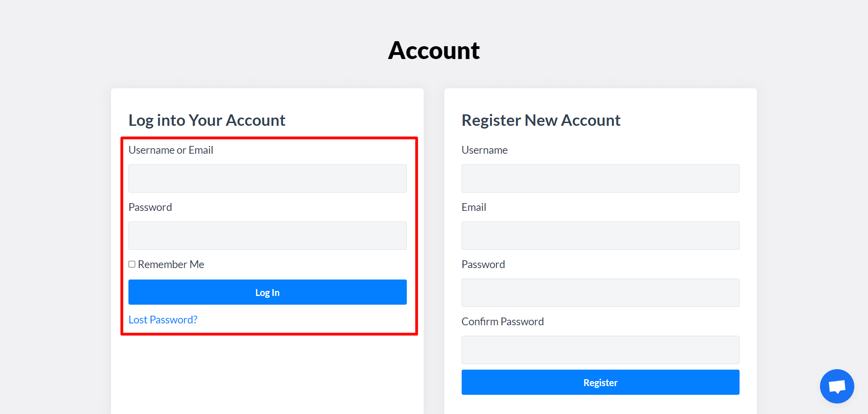Image resolution: width=868 pixels, height=414 pixels.
Task: Open the Lost Password link
Action: pyautogui.click(x=163, y=319)
